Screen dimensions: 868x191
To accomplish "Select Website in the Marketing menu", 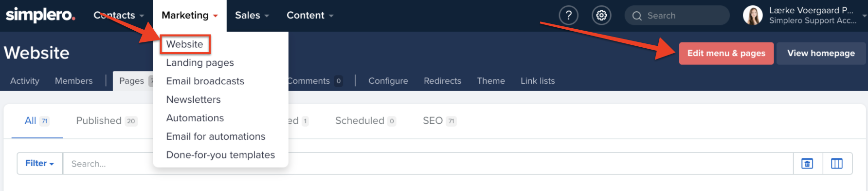I will (185, 44).
